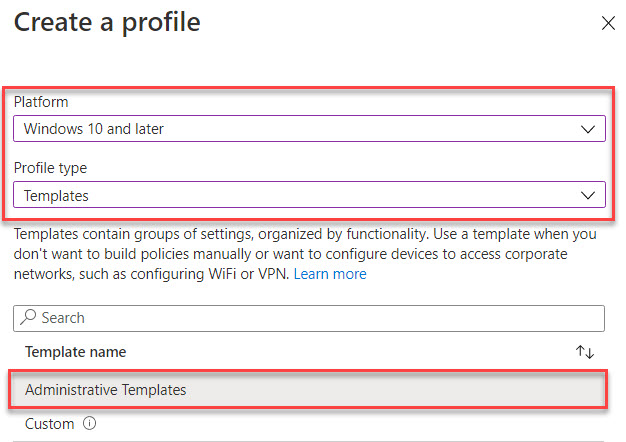Image resolution: width=626 pixels, height=442 pixels.
Task: Open the Platform combo box
Action: 309,129
